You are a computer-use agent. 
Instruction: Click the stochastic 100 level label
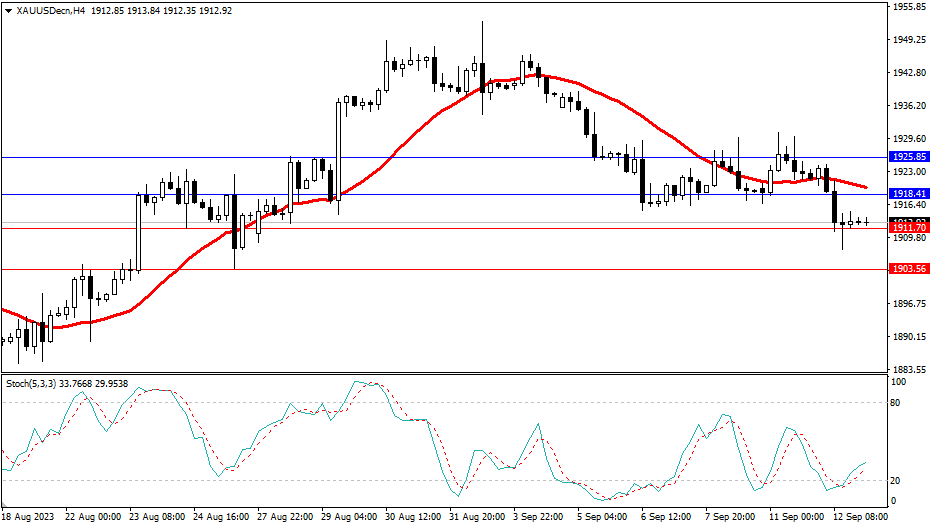click(899, 383)
